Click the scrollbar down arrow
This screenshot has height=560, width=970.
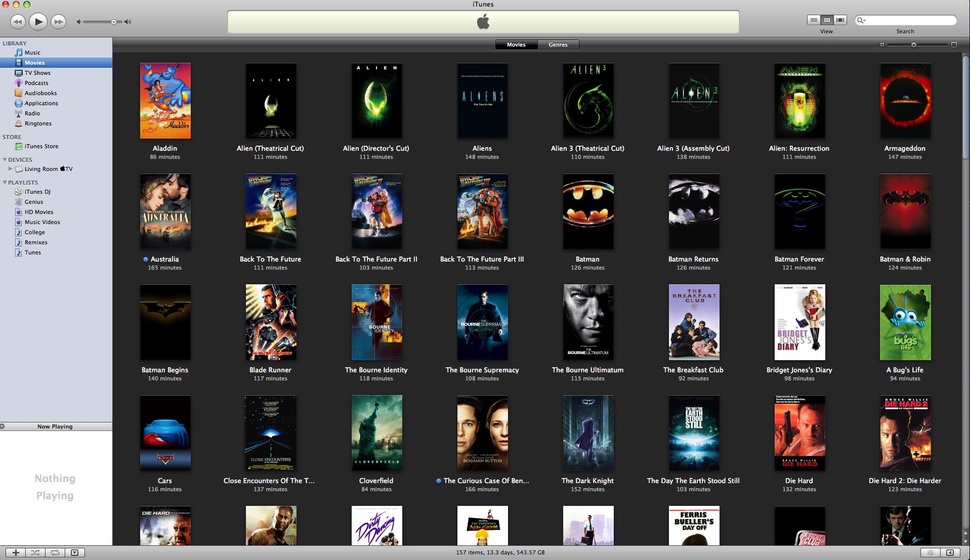966,541
